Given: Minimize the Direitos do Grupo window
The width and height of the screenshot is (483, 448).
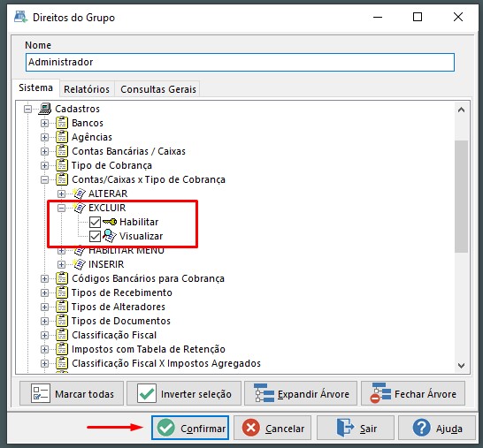Looking at the screenshot, I should (378, 17).
